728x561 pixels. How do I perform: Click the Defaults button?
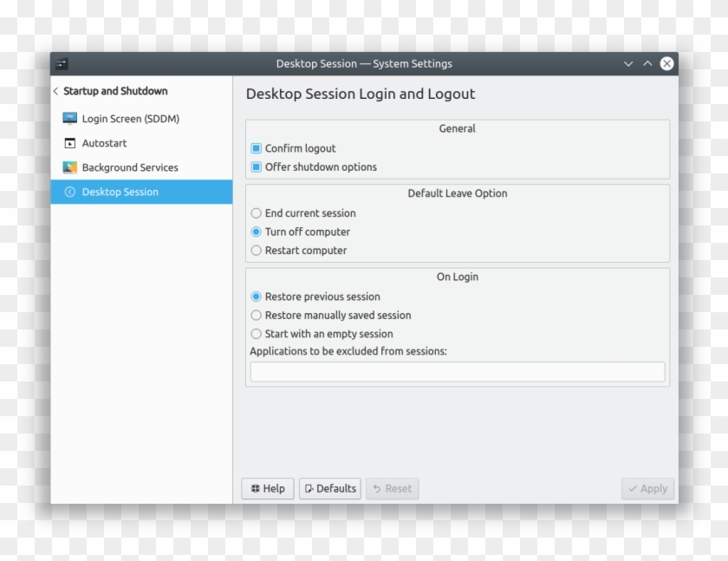[329, 488]
